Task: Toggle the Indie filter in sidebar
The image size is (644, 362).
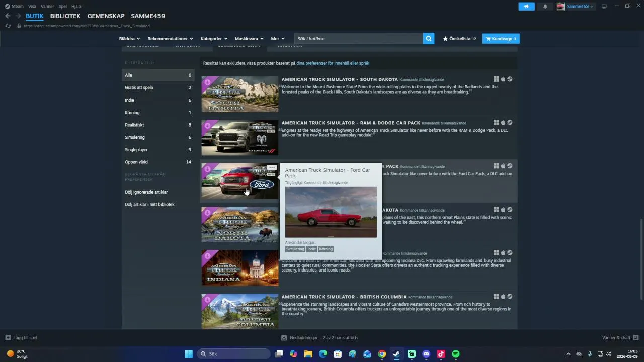Action: (x=158, y=100)
